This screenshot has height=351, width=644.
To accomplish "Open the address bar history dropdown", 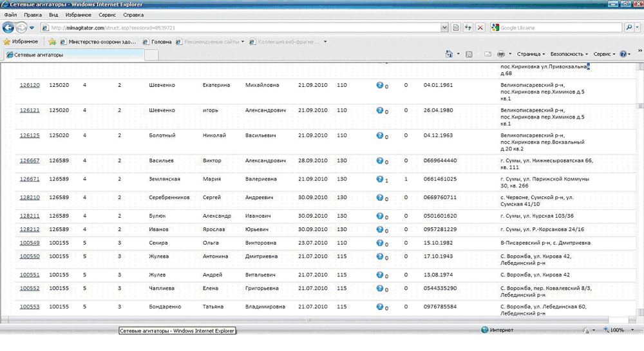I will (x=444, y=28).
